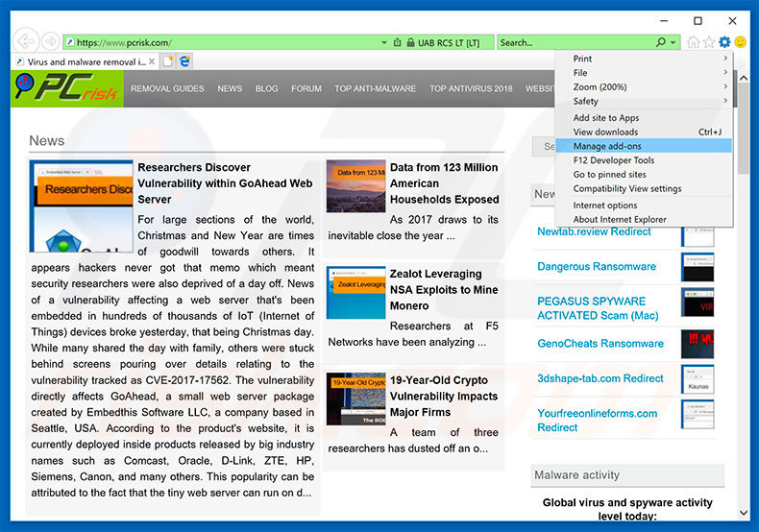Click the Edge browser icon beside tabs
This screenshot has width=759, height=532.
[x=184, y=61]
